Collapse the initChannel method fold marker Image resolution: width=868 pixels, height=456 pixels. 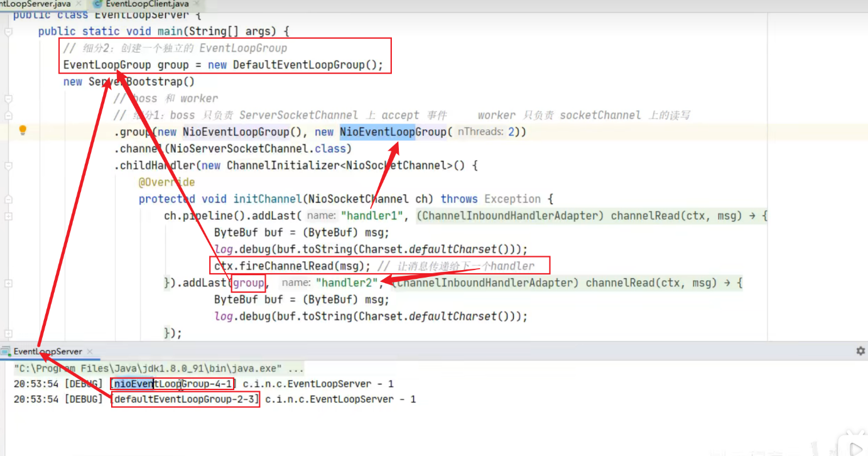8,199
